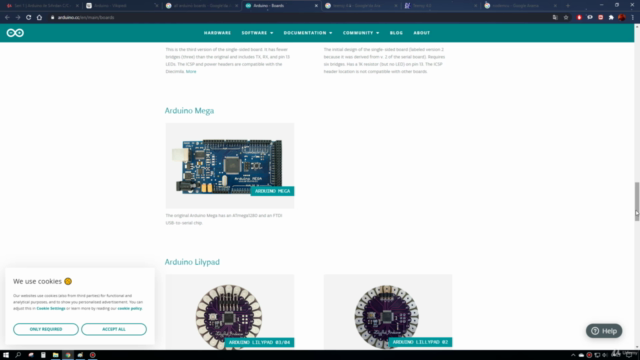Click the page vertical scrollbar thumb

point(637,202)
